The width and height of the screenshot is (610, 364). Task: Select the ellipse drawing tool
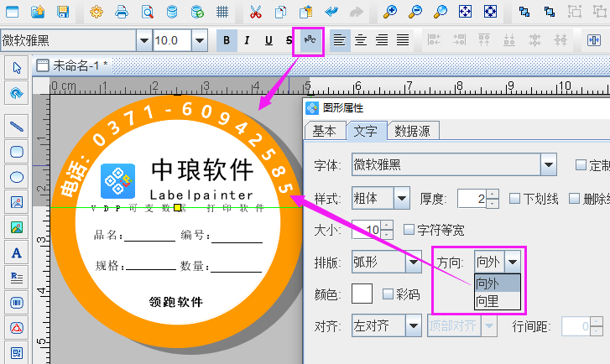(16, 177)
